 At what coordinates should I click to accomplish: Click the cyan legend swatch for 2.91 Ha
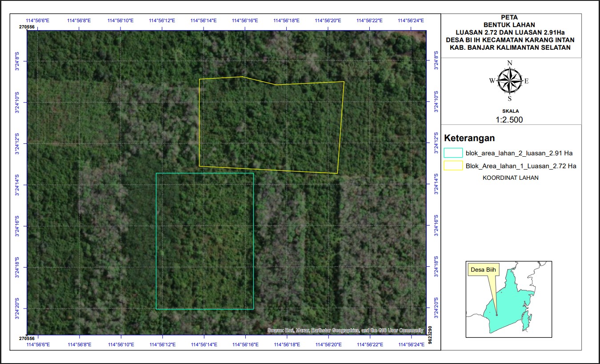click(x=452, y=153)
